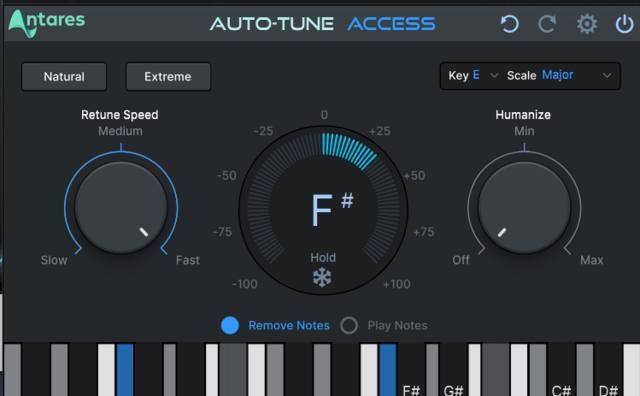Apply the Natural preset
The width and height of the screenshot is (640, 396).
(64, 76)
